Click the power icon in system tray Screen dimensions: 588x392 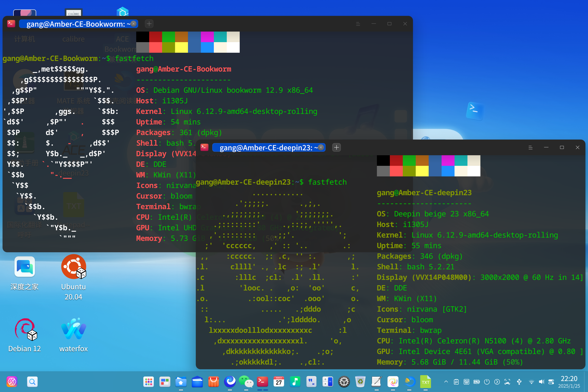[x=487, y=382]
